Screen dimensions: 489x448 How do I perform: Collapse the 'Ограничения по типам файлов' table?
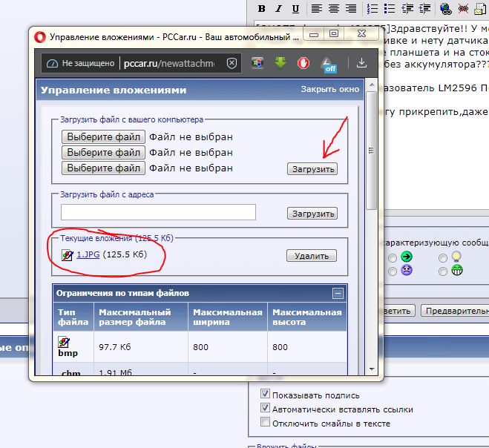338,293
